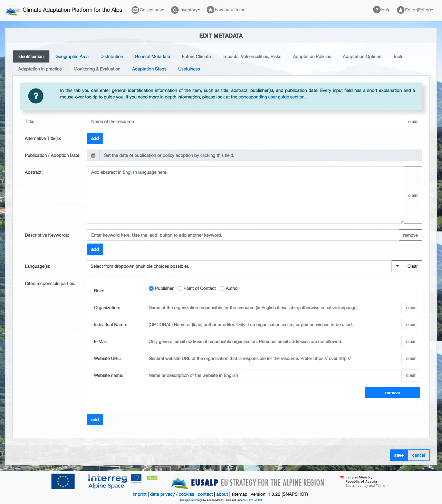Image resolution: width=442 pixels, height=504 pixels.
Task: Click the data privacy / cookies footer link
Action: tap(172, 494)
